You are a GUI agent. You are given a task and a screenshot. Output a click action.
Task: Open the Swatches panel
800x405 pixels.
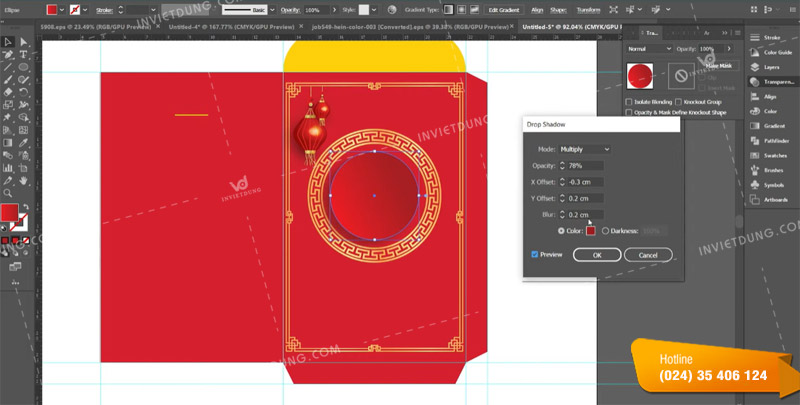tap(774, 156)
